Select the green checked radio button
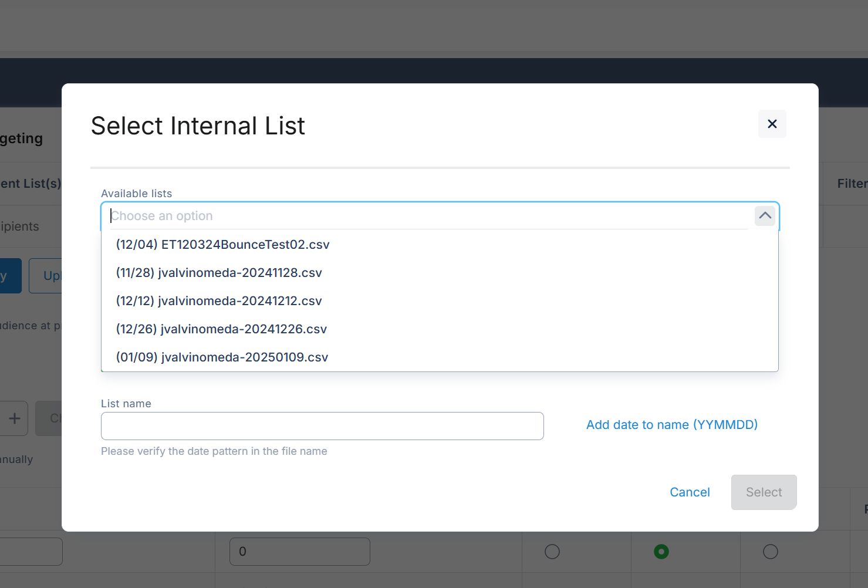This screenshot has height=588, width=868. 661,552
